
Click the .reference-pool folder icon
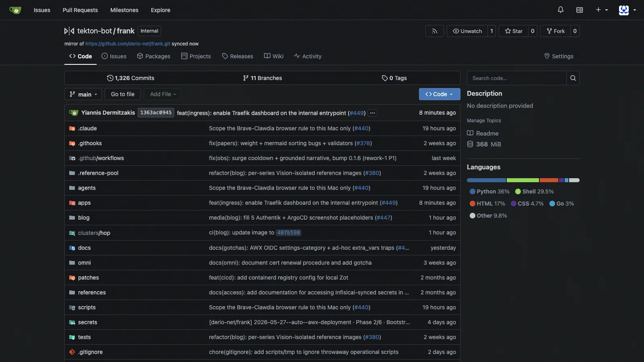tap(72, 173)
